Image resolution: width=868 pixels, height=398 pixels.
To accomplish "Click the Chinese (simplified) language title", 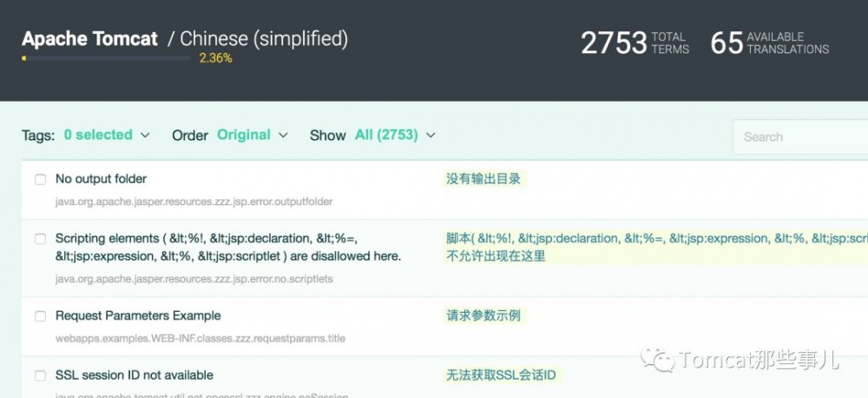I will [x=264, y=39].
